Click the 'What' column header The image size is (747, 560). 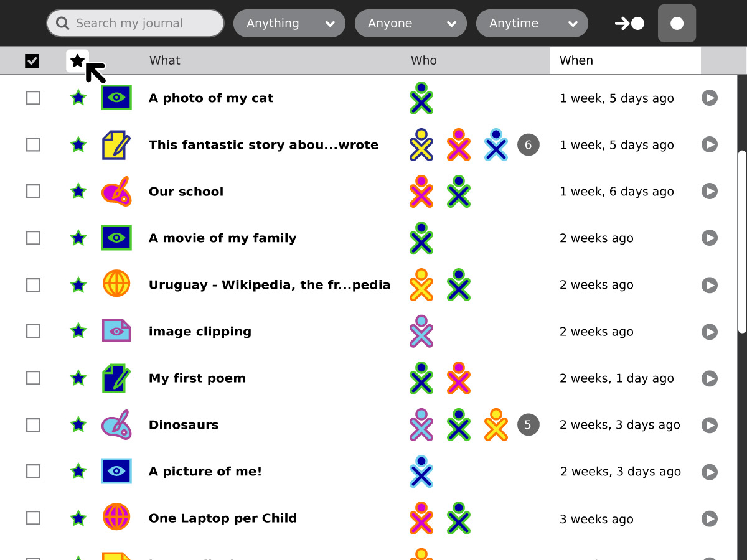click(x=165, y=61)
